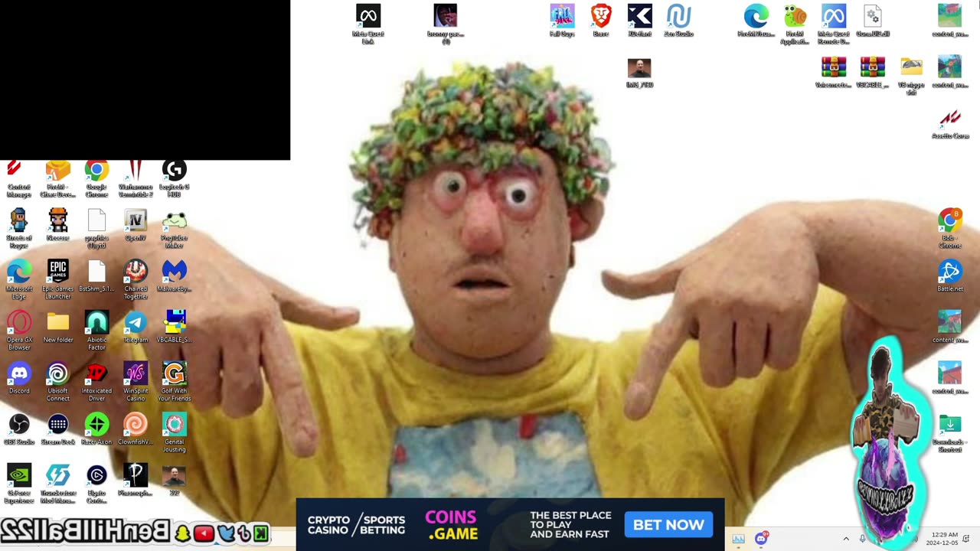Screen dimensions: 980x551
Task: Open Razer Axon icon
Action: coord(96,429)
